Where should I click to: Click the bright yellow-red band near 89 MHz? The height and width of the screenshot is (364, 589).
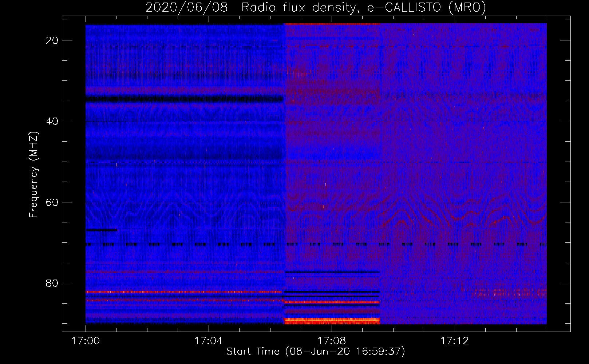pos(332,321)
